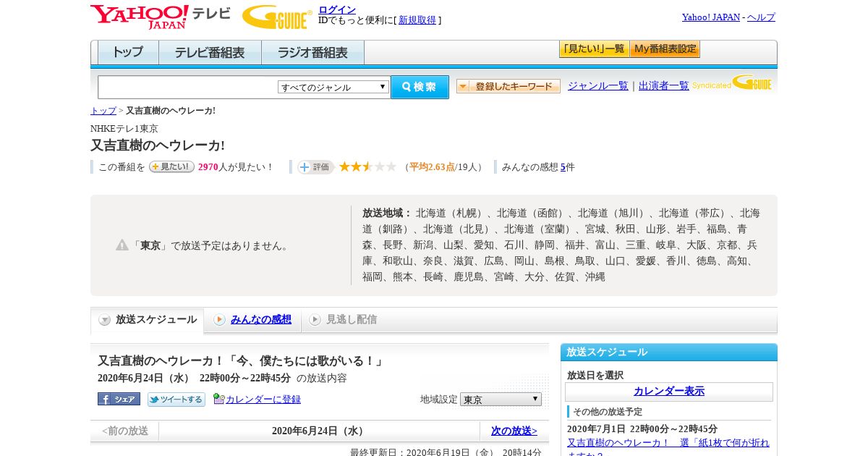Tweet the program with ツイートする button

coord(176,400)
